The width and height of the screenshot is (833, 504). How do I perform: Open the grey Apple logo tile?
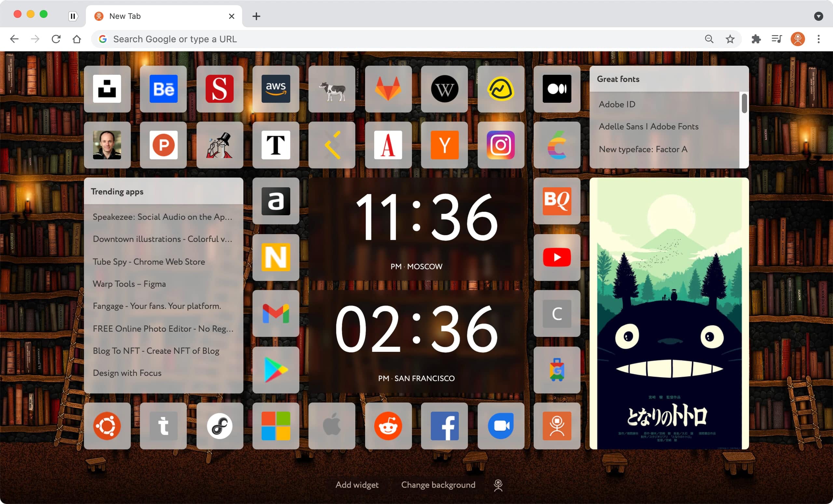click(332, 426)
